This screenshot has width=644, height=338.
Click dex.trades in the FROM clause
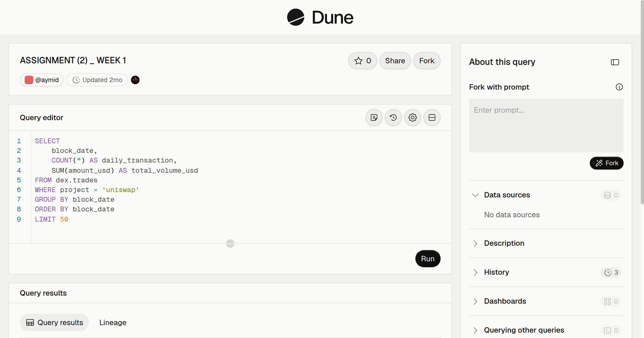point(76,180)
